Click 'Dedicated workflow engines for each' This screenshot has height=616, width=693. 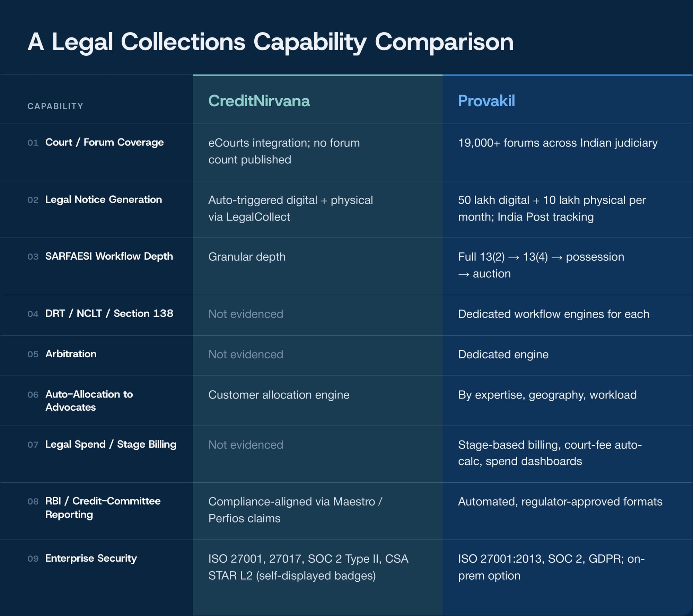[553, 314]
